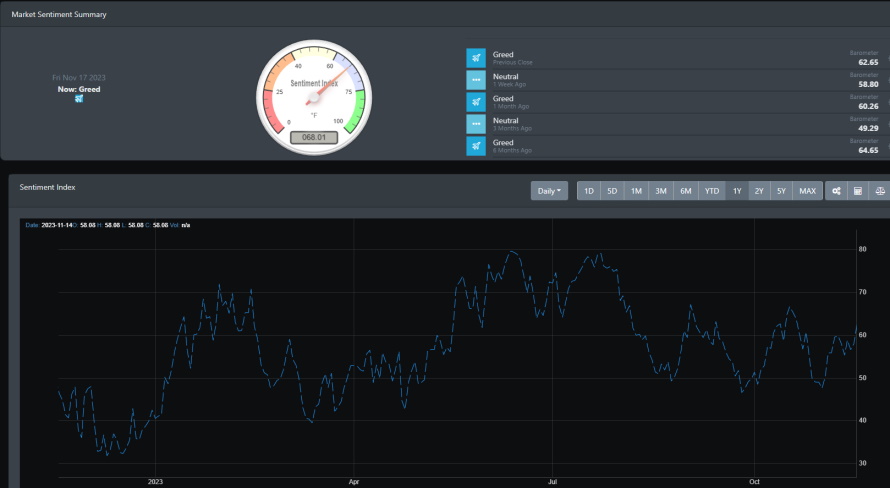Click the Greed Previous Close row label
Image resolution: width=890 pixels, height=488 pixels.
click(513, 58)
